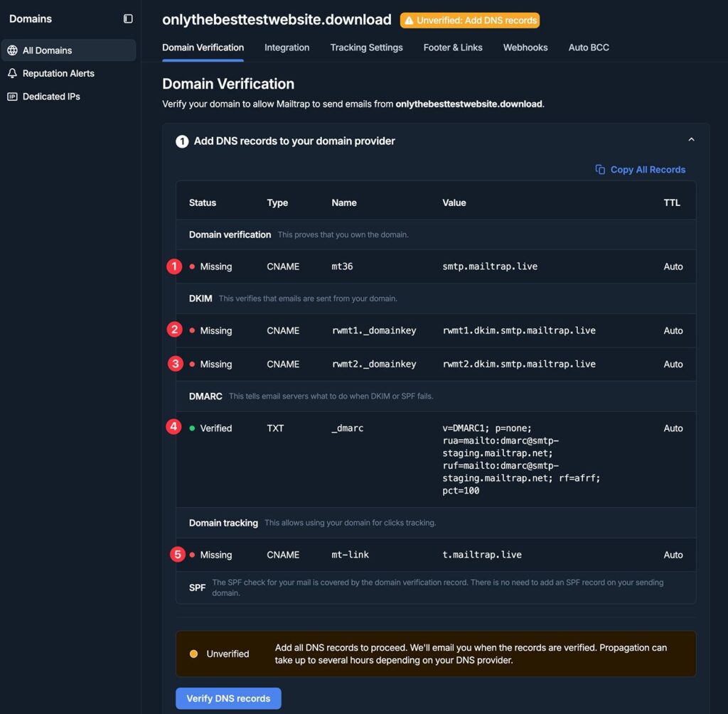
Task: Click the Type column header
Action: pyautogui.click(x=277, y=202)
